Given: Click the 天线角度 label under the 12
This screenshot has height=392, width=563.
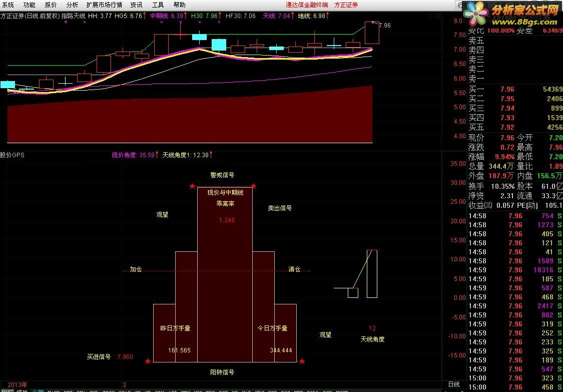Looking at the screenshot, I should 372,339.
